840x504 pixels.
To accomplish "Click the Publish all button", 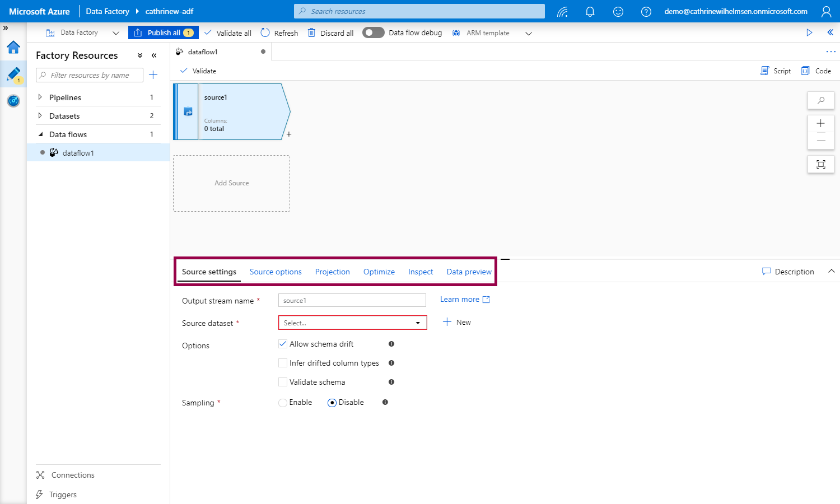I will (x=163, y=32).
